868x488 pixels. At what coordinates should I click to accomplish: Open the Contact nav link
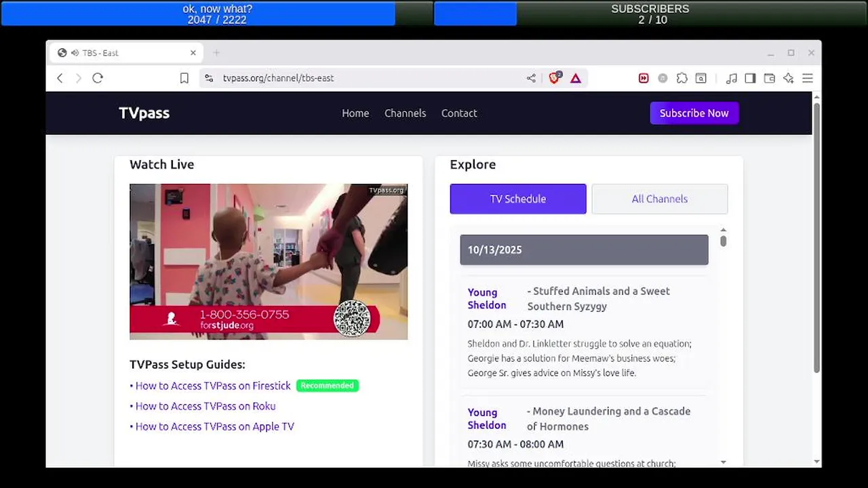point(459,113)
